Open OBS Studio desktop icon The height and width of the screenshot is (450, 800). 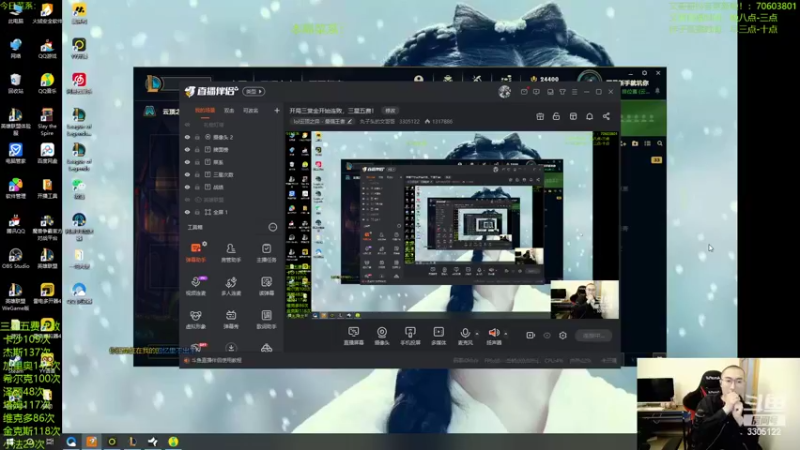[15, 258]
